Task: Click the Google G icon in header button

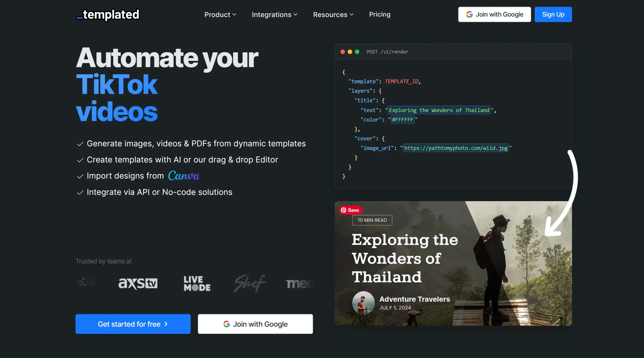Action: pyautogui.click(x=469, y=14)
